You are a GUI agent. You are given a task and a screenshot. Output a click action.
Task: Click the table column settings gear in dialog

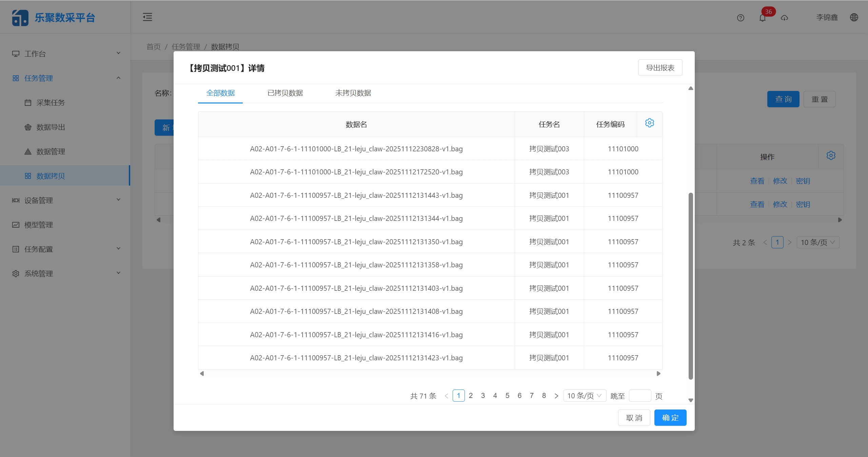point(649,123)
